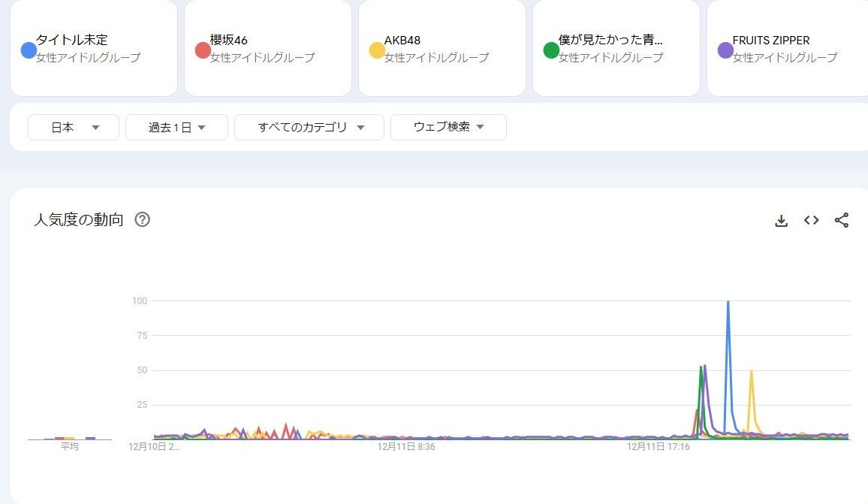Click the 12月11日 17:16 axis label
This screenshot has height=504, width=868.
[x=659, y=446]
